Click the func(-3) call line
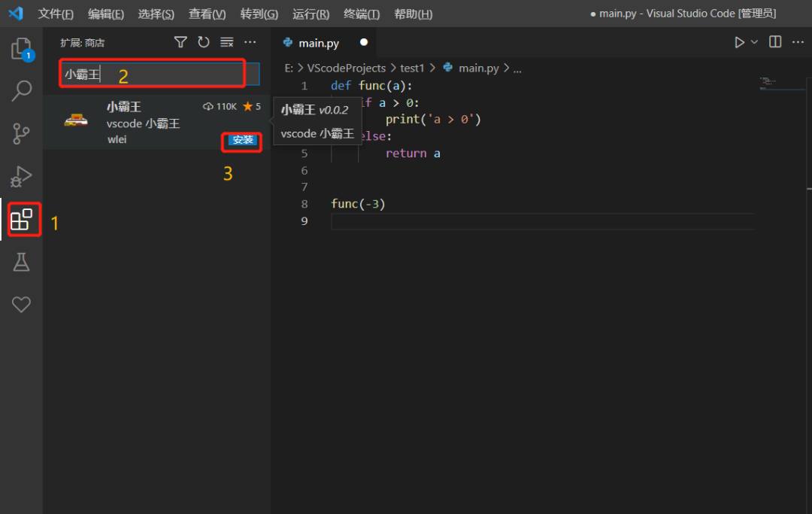 [358, 204]
